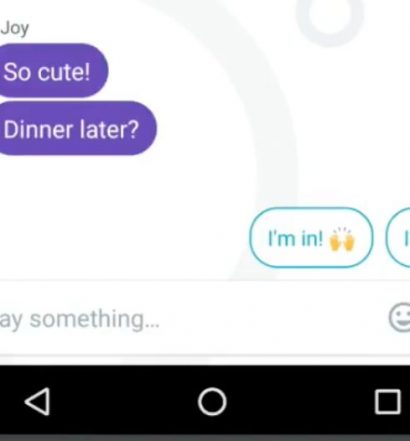This screenshot has width=410, height=441.
Task: Select the partially visible second reply chip
Action: tap(398, 238)
